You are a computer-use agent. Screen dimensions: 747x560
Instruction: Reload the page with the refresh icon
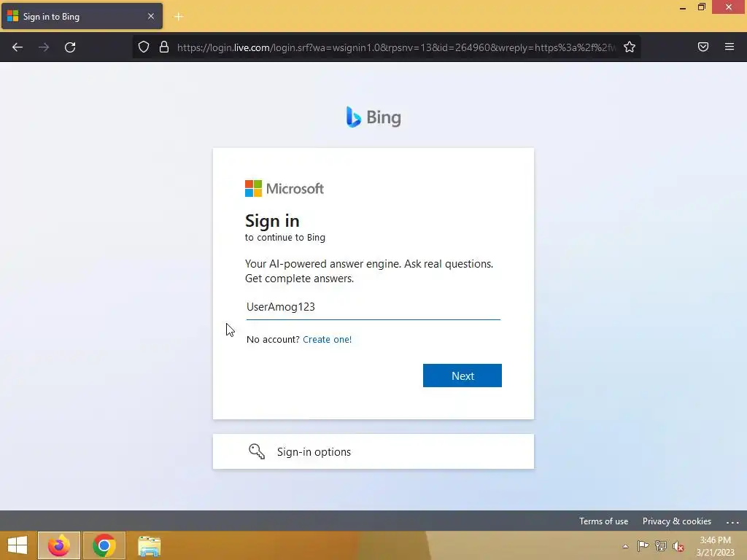click(70, 47)
